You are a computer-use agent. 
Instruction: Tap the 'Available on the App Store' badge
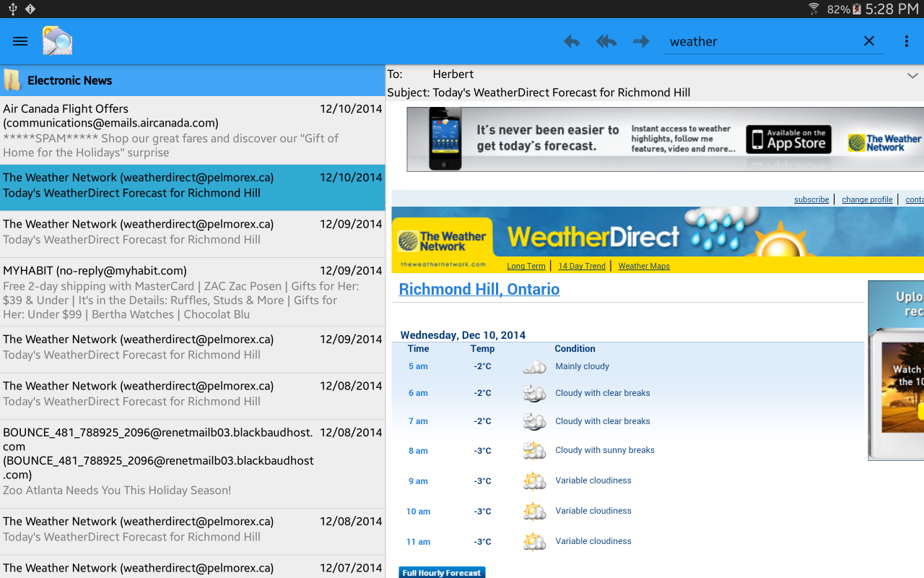click(788, 139)
